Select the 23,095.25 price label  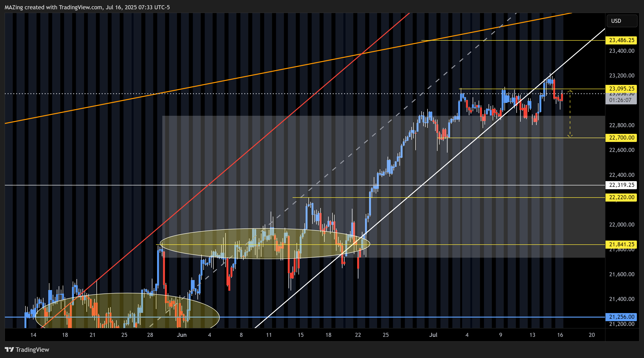tap(621, 88)
